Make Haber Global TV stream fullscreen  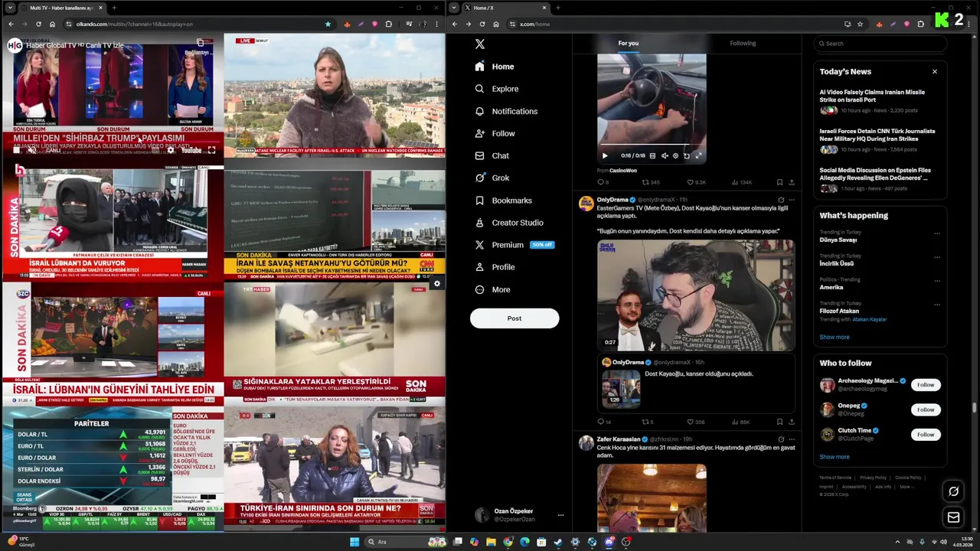[211, 150]
